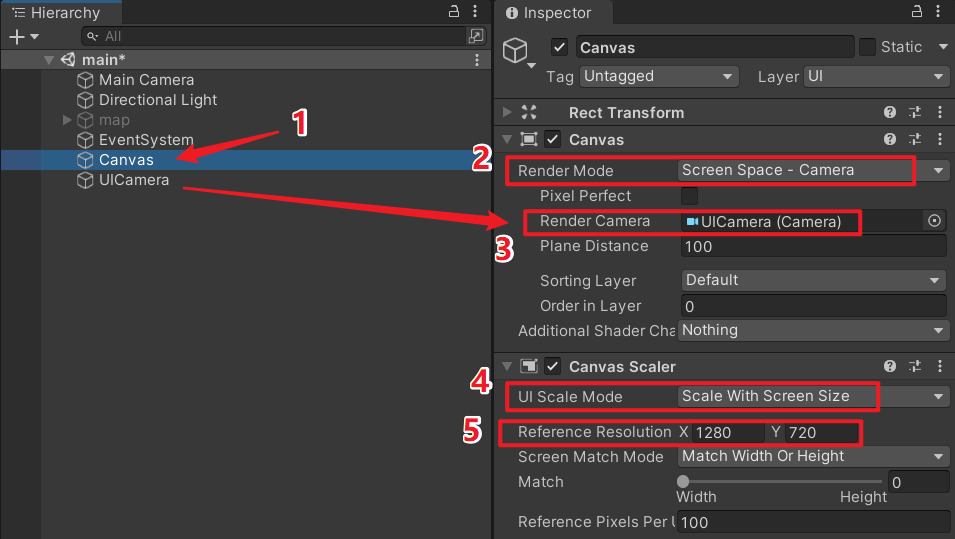Image resolution: width=955 pixels, height=539 pixels.
Task: Click the search magnifier in the Hierarchy
Action: click(x=92, y=37)
